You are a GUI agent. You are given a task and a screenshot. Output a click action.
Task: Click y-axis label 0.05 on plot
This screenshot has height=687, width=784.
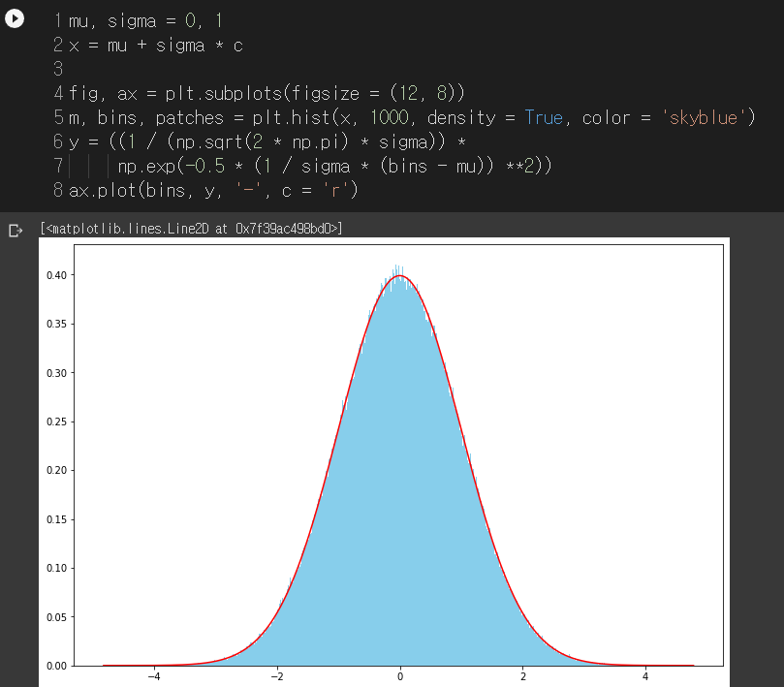pyautogui.click(x=56, y=617)
